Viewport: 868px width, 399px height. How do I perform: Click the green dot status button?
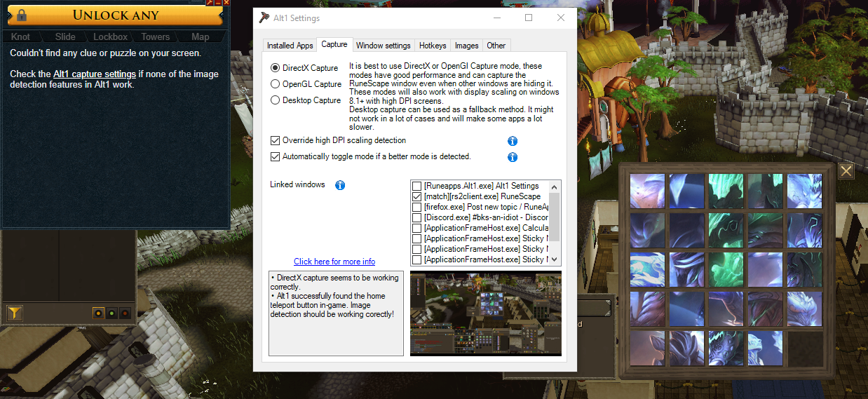[111, 313]
